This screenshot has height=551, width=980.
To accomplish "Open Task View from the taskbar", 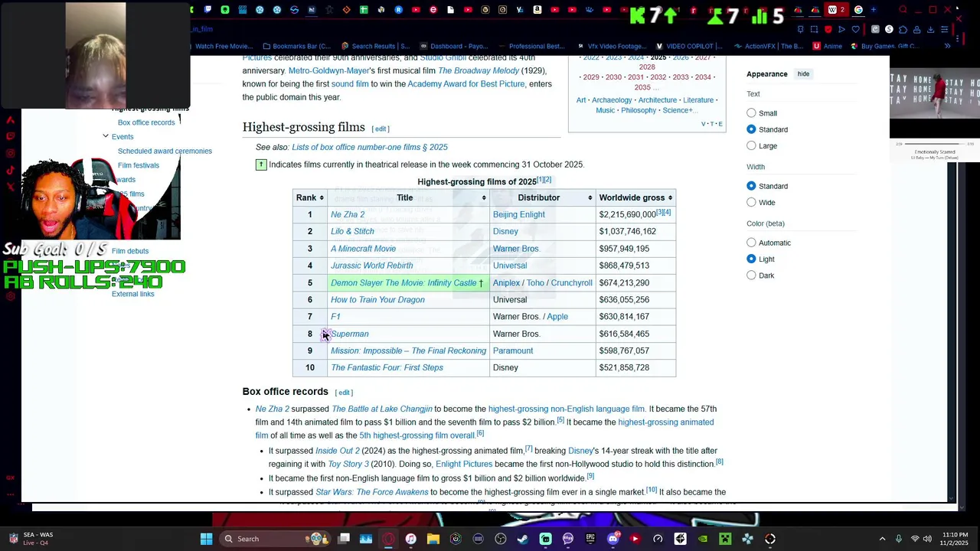I will [x=344, y=539].
